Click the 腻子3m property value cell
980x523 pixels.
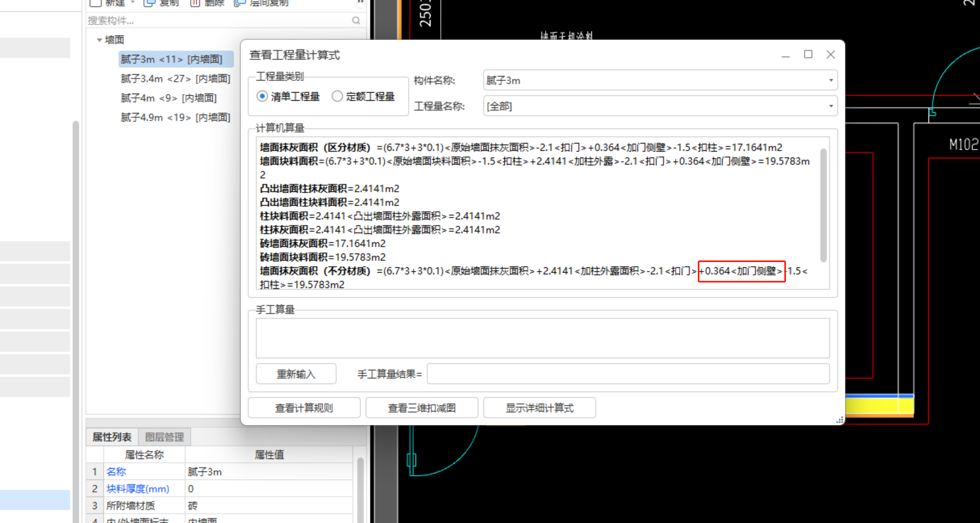click(269, 472)
